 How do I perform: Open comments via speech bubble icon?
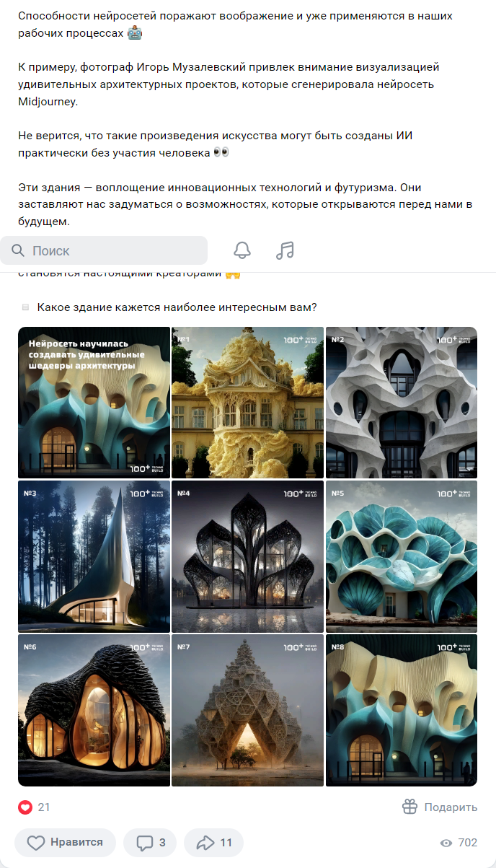[145, 843]
